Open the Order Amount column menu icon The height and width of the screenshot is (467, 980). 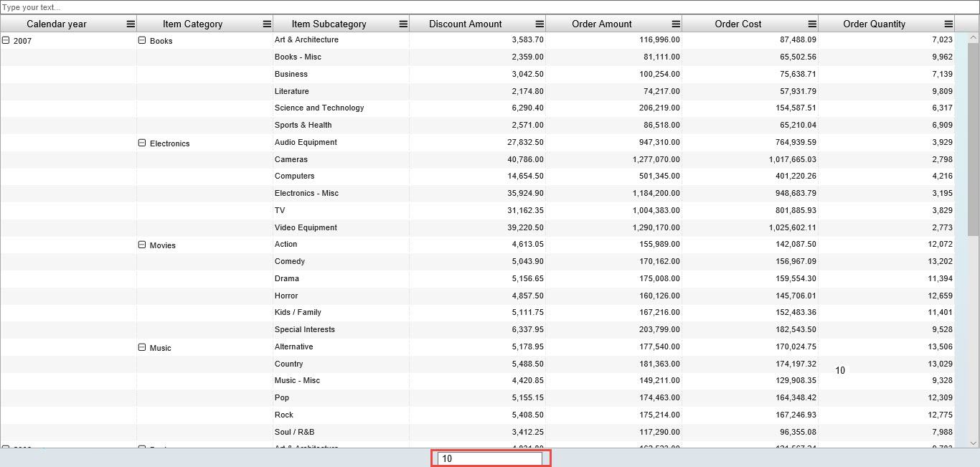pyautogui.click(x=676, y=24)
